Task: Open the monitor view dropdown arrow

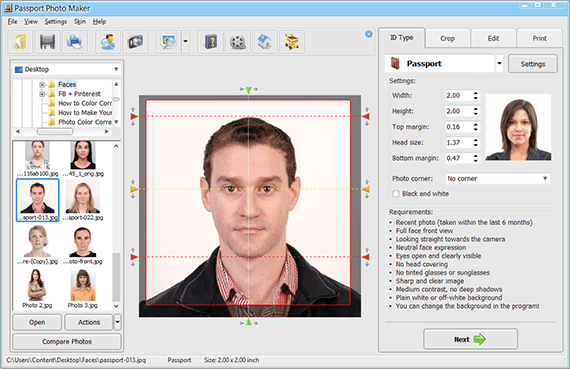Action: [x=185, y=42]
